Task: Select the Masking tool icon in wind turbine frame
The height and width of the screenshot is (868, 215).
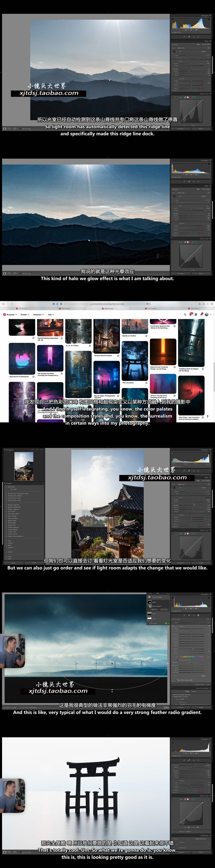Action: pos(198,615)
